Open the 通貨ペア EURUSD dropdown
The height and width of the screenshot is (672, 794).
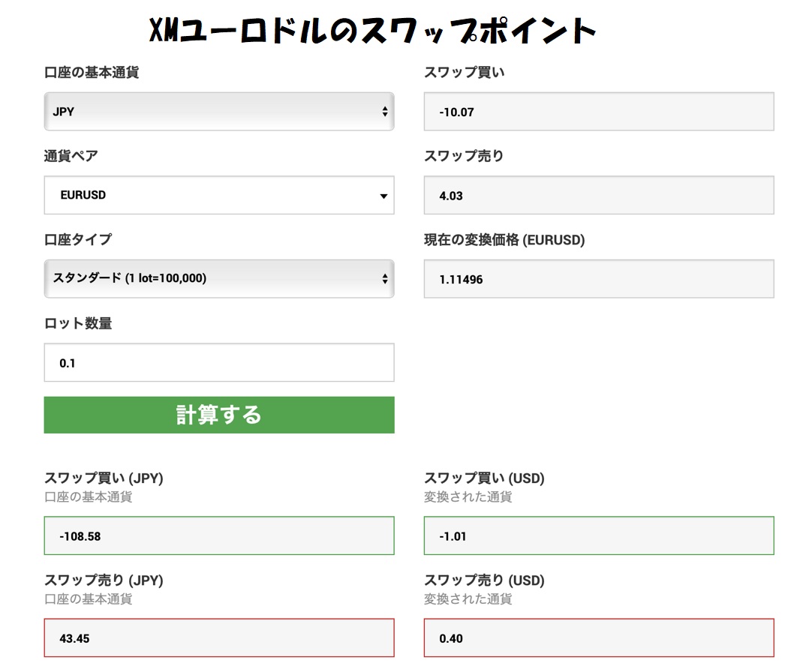point(218,195)
